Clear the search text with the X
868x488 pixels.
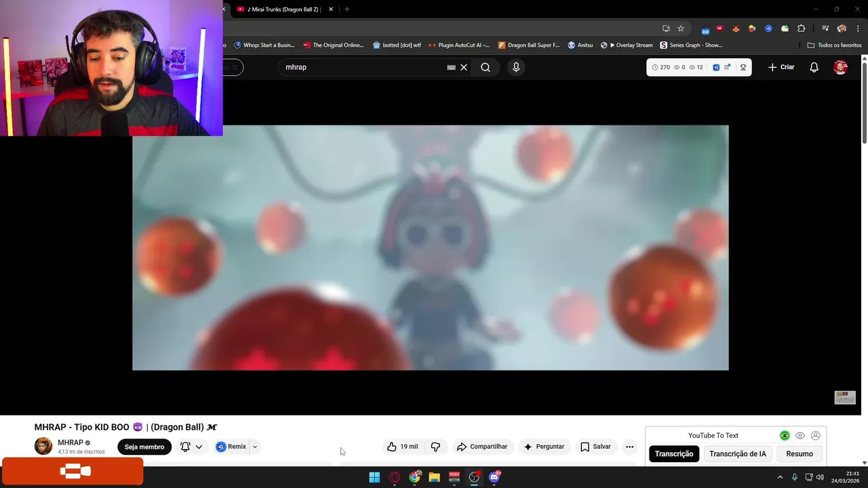464,67
